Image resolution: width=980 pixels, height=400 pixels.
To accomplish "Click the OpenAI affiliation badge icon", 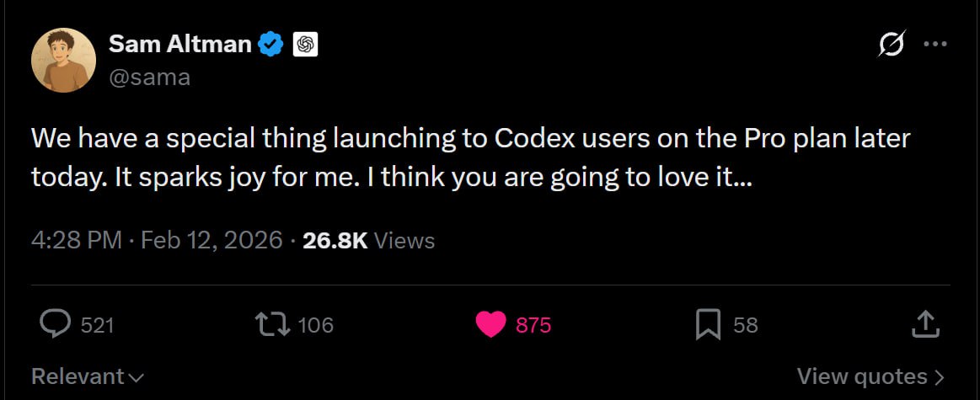I will coord(304,45).
